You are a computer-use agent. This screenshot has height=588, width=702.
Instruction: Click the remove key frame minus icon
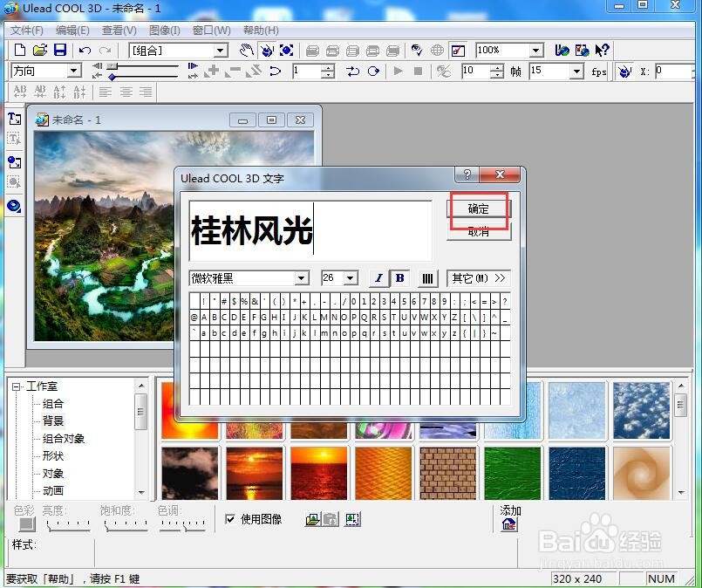tap(233, 71)
